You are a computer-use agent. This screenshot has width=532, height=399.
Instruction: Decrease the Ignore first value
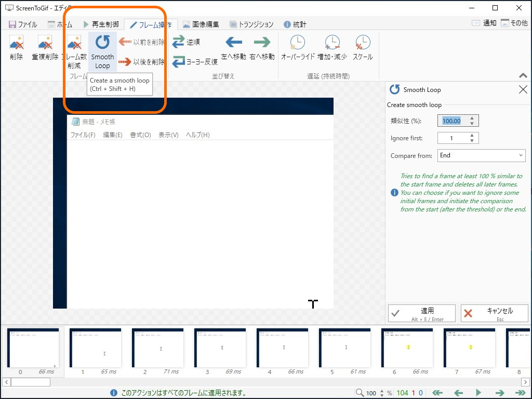tap(472, 141)
